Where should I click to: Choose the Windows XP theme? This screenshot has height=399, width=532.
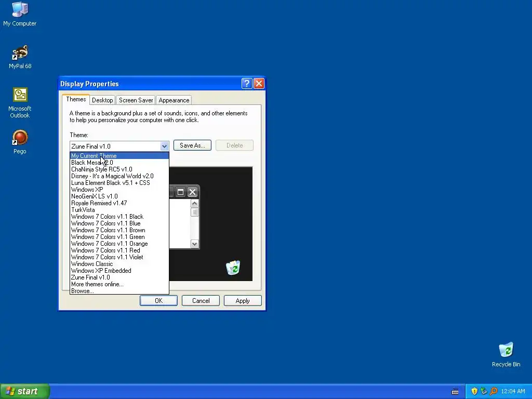[119, 190]
